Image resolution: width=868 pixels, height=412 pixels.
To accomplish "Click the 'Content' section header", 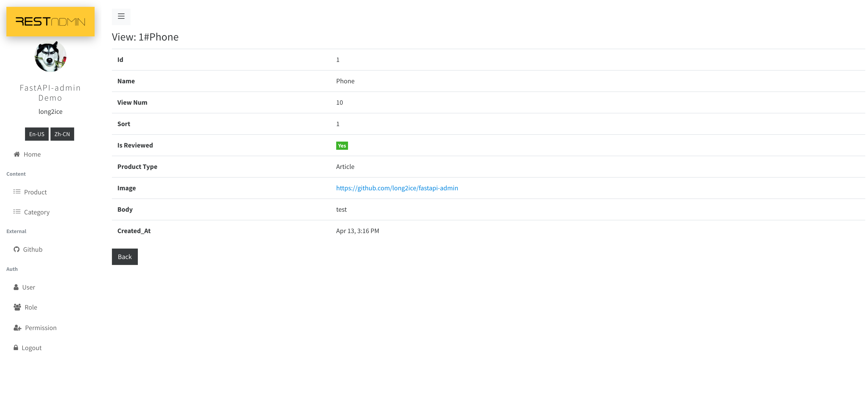I will [16, 174].
